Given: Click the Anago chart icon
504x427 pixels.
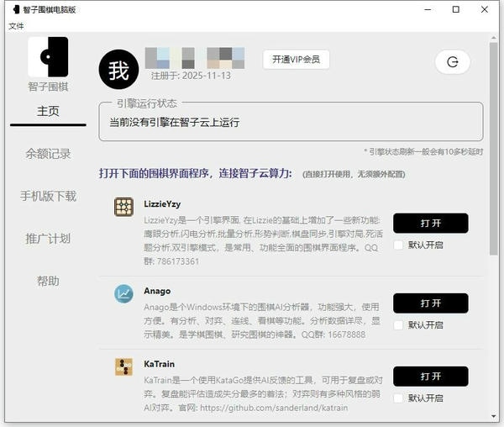Looking at the screenshot, I should tap(123, 293).
